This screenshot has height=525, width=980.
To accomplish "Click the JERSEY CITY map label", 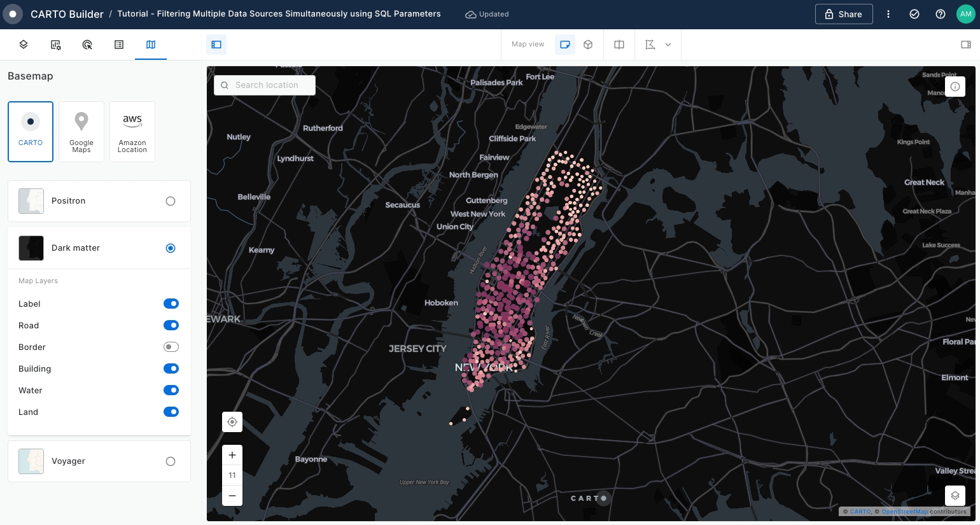I will pos(417,349).
